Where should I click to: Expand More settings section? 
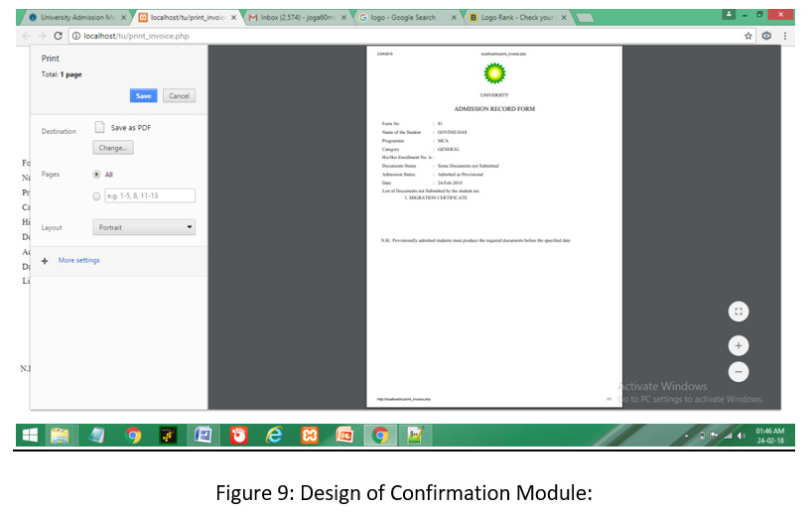[78, 260]
